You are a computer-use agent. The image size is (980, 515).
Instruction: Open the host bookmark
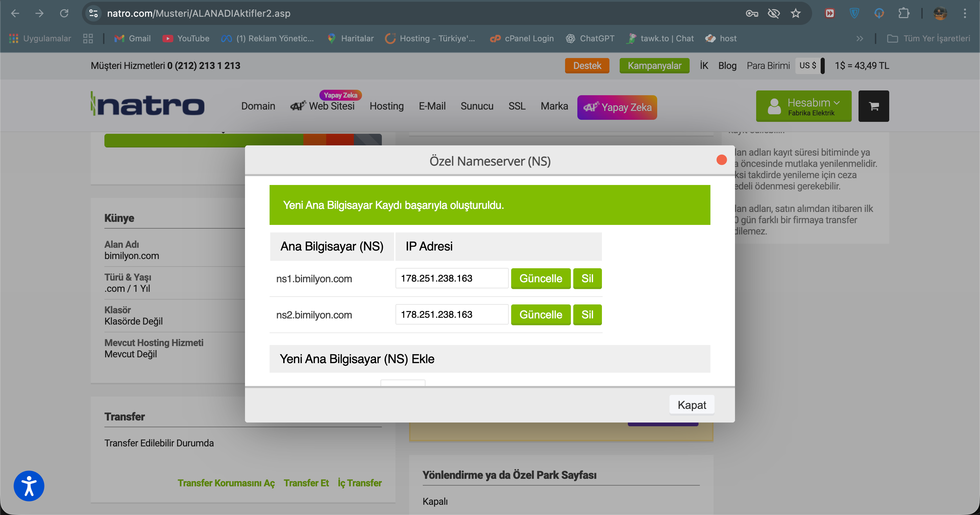tap(721, 39)
